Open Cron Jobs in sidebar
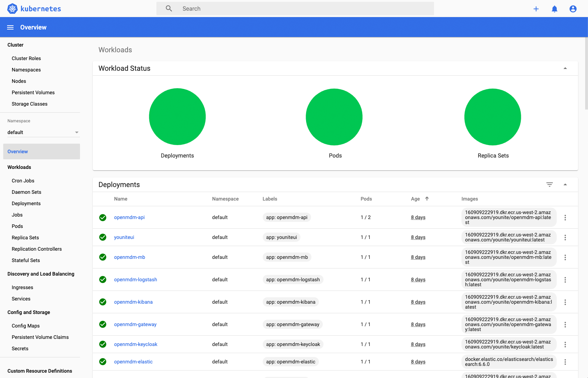This screenshot has height=378, width=588. [23, 181]
